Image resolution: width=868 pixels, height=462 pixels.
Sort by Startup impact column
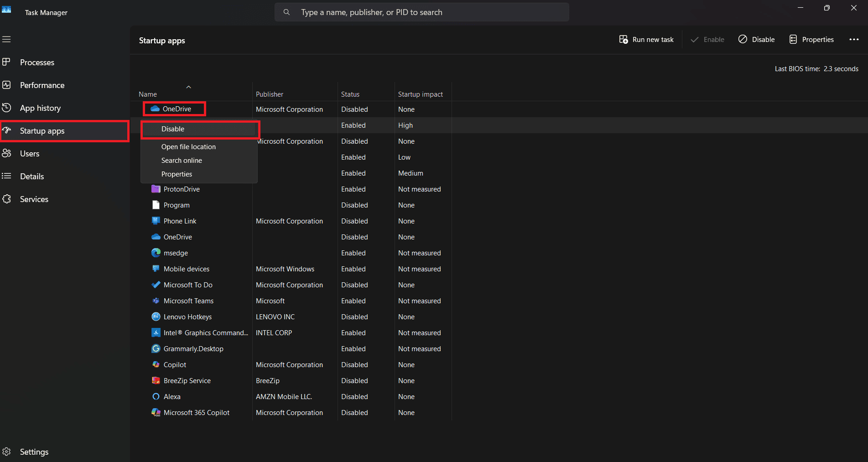click(x=420, y=94)
